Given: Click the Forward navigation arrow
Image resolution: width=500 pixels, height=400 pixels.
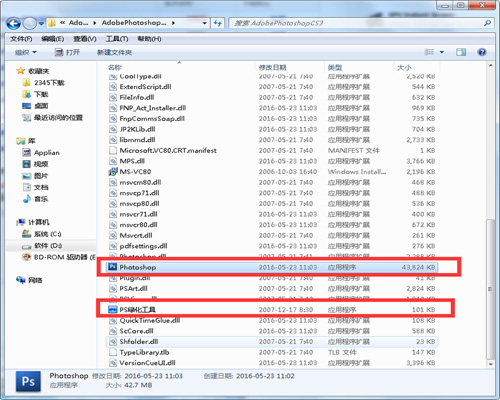Looking at the screenshot, I should [30, 23].
